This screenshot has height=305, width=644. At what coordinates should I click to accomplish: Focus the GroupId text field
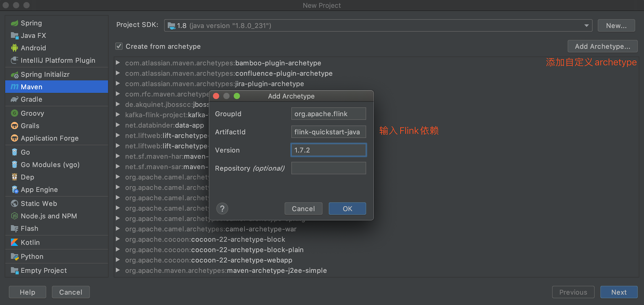tap(328, 114)
